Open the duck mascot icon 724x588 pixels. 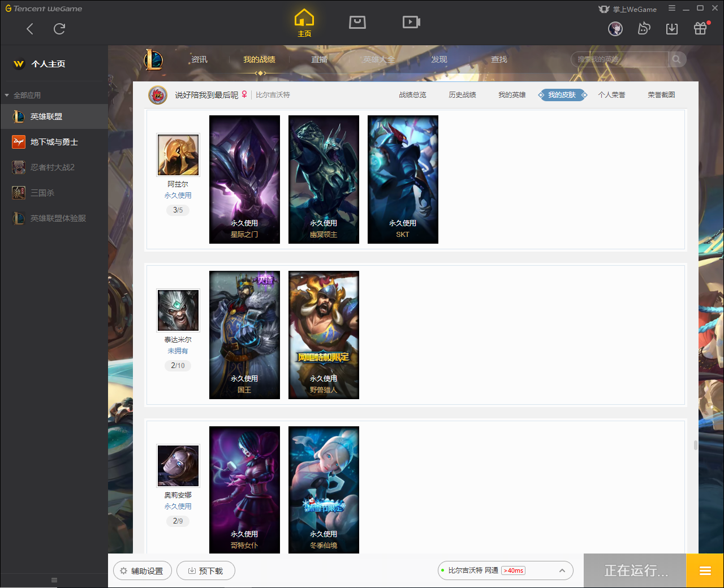tap(644, 28)
